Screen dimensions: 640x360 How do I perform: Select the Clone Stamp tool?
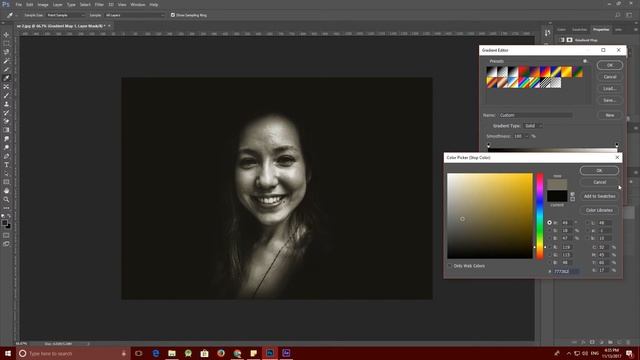point(6,104)
